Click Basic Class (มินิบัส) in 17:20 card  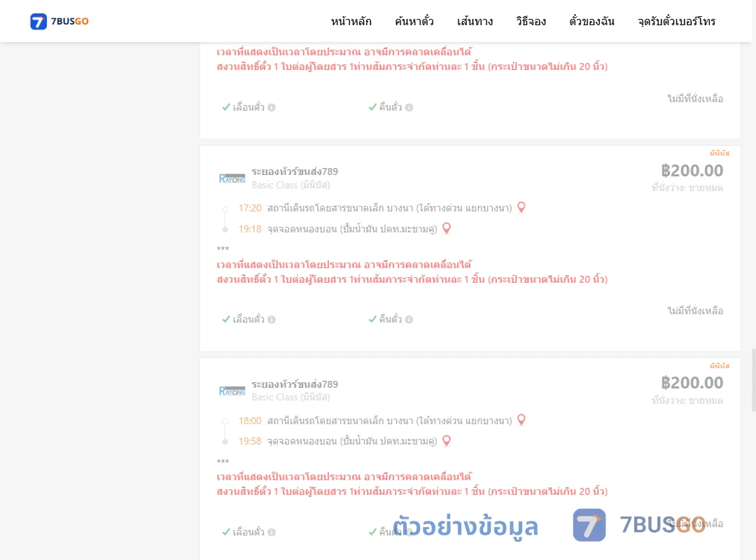pos(290,185)
